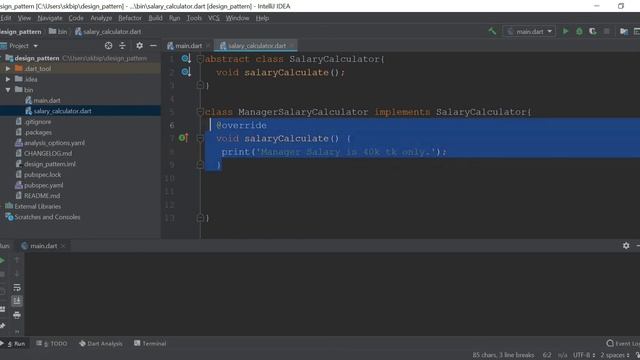Open the Dart Analysis tool window
640x360 pixels.
(x=100, y=344)
